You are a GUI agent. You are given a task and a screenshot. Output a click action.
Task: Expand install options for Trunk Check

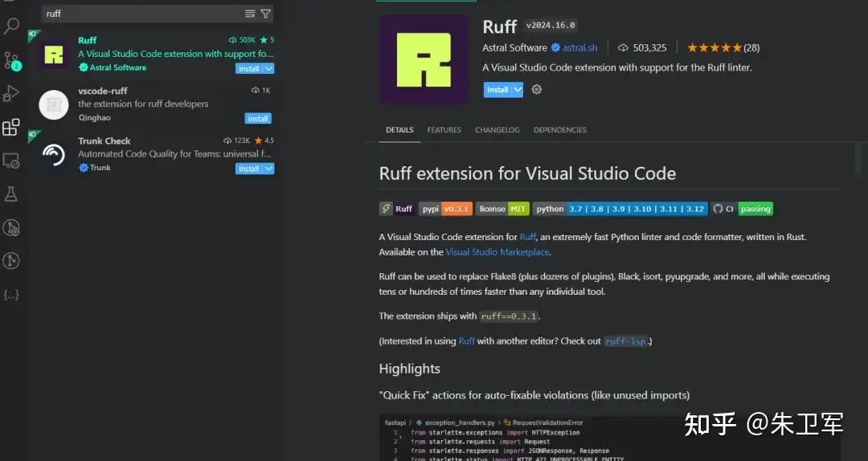coord(268,169)
